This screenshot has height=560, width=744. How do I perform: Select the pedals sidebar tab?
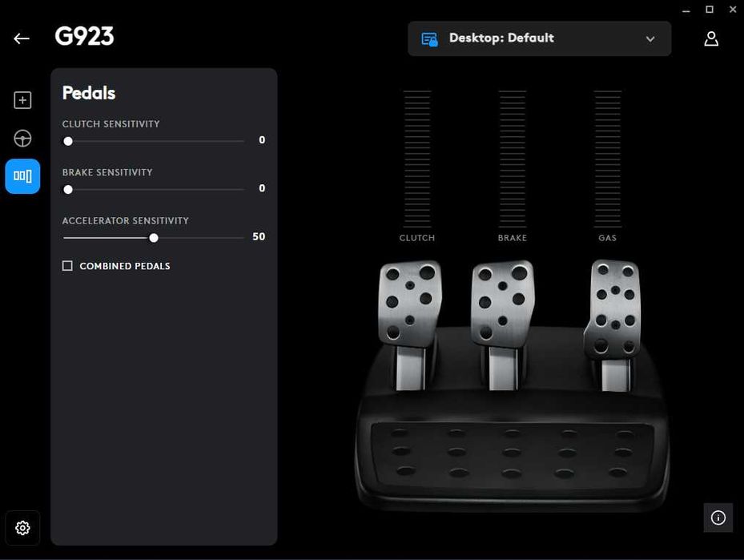click(22, 176)
